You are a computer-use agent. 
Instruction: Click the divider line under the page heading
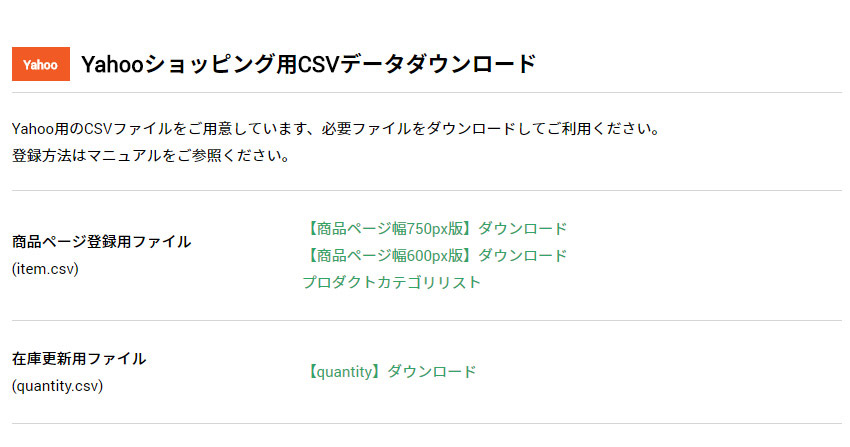[x=427, y=93]
